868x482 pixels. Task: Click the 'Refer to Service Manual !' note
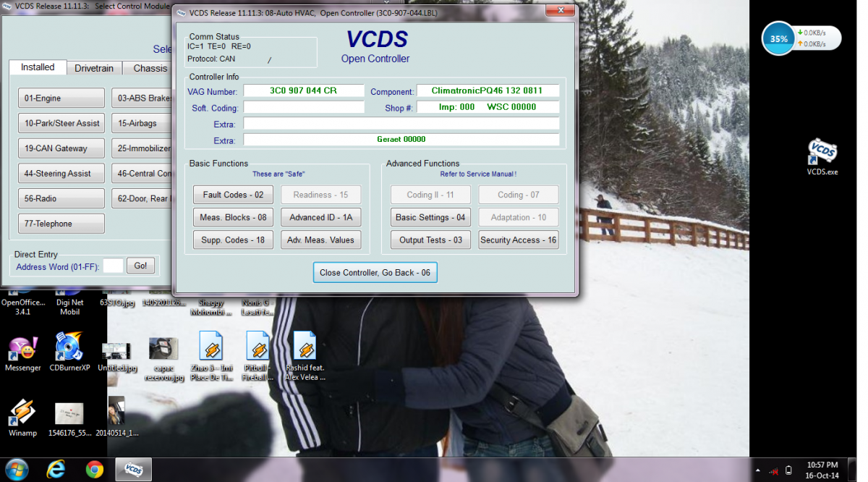pyautogui.click(x=478, y=174)
